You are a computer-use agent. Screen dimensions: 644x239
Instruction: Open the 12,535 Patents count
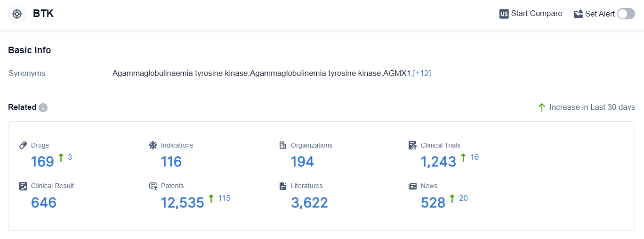[183, 202]
